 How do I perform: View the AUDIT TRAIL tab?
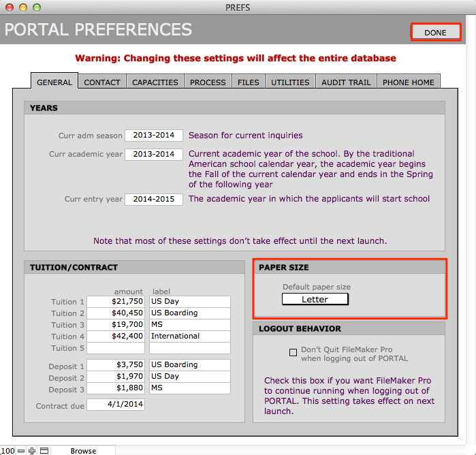coord(346,82)
